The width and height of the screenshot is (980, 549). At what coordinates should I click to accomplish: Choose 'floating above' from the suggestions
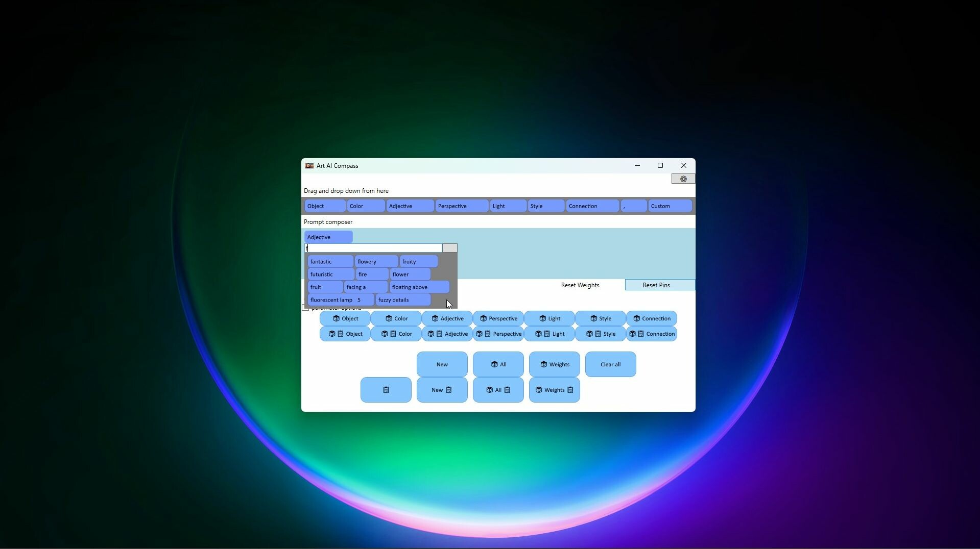click(x=419, y=287)
